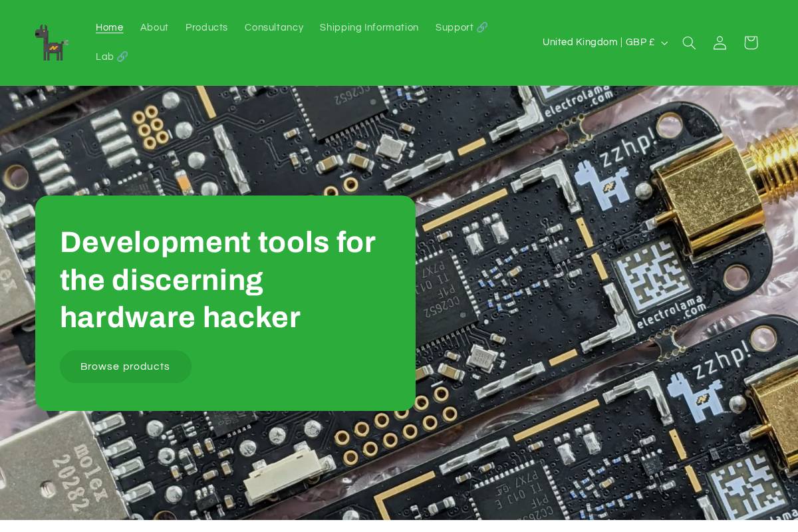
Task: Expand the United Kingdom | GBP £ selector
Action: (x=605, y=43)
